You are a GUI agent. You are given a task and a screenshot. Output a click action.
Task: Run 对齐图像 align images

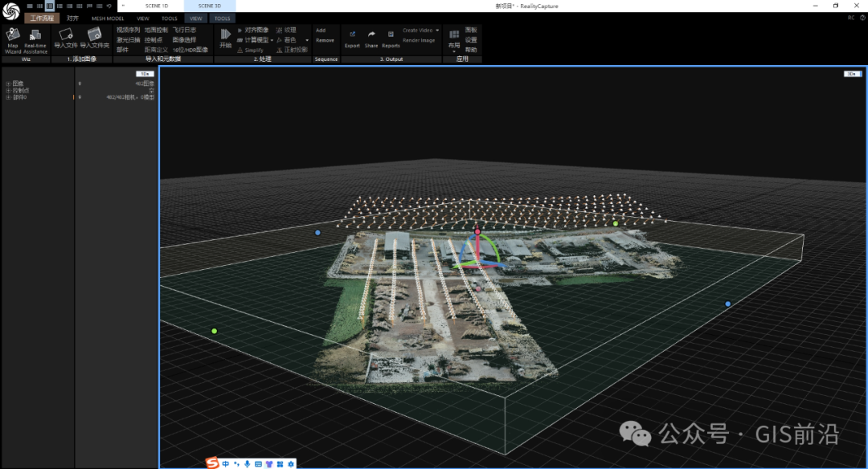[253, 31]
